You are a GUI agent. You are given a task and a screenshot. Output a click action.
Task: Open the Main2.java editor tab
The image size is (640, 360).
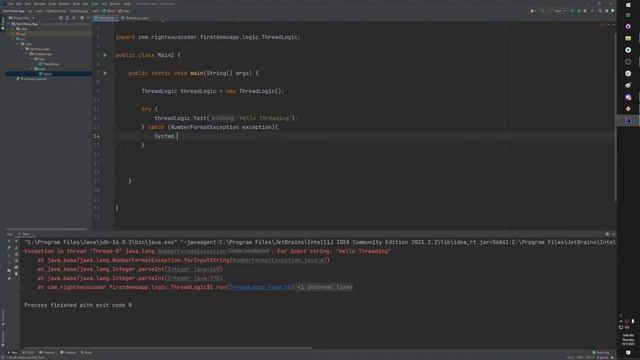105,18
